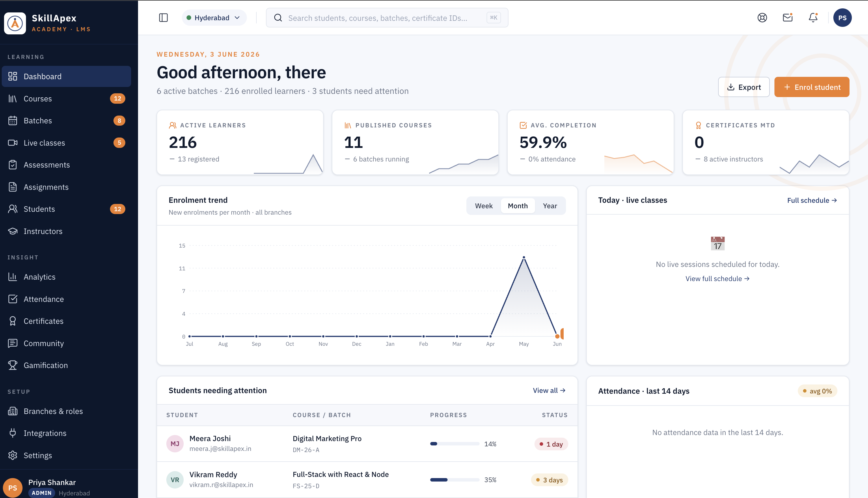Open the help lifebuoy icon
868x498 pixels.
tap(762, 18)
